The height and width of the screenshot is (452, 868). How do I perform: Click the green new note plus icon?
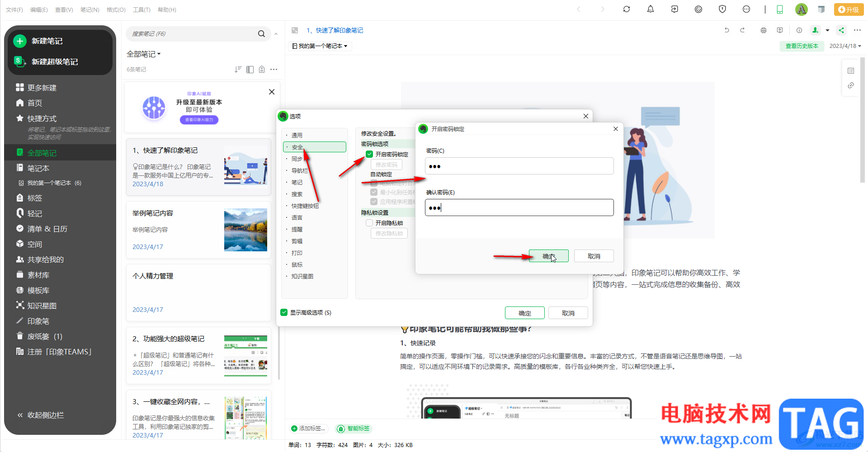20,41
